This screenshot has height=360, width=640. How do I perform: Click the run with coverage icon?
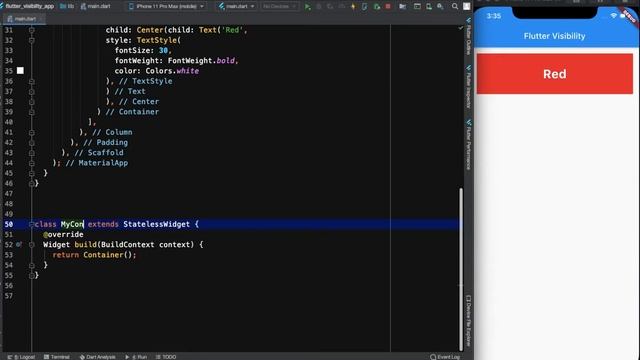[x=330, y=7]
